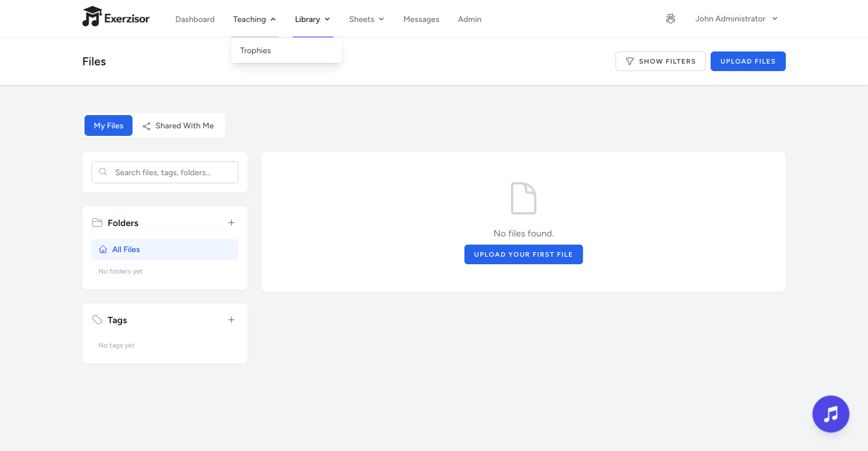This screenshot has height=451, width=868.
Task: Click the Files page heading
Action: point(94,62)
